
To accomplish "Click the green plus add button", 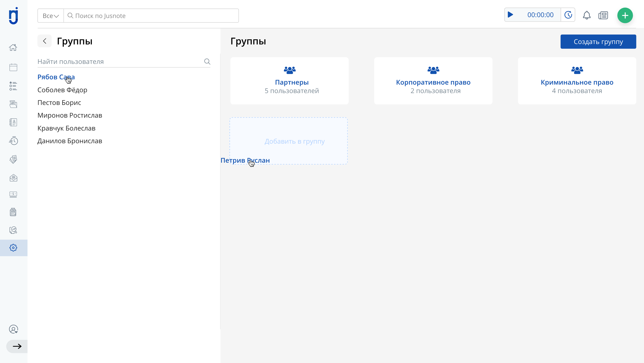I will (625, 15).
